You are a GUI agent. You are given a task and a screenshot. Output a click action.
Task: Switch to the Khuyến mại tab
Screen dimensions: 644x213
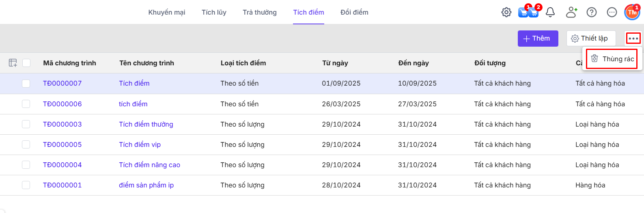167,12
